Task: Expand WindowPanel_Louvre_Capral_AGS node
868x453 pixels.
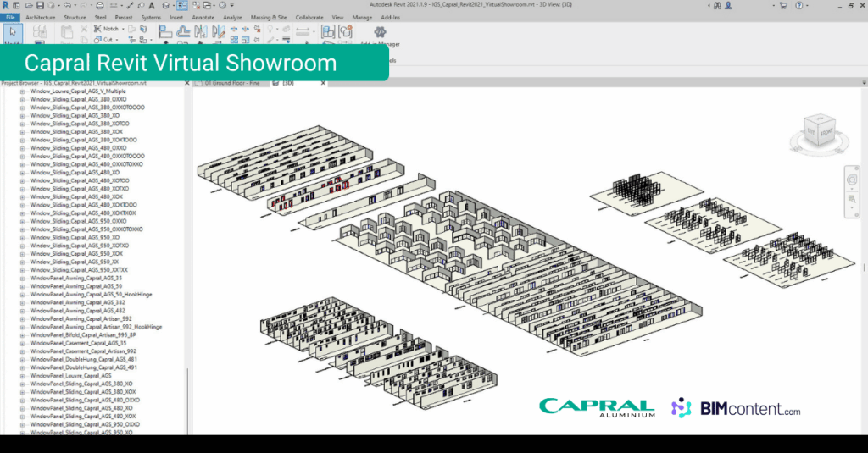Action: 22,376
